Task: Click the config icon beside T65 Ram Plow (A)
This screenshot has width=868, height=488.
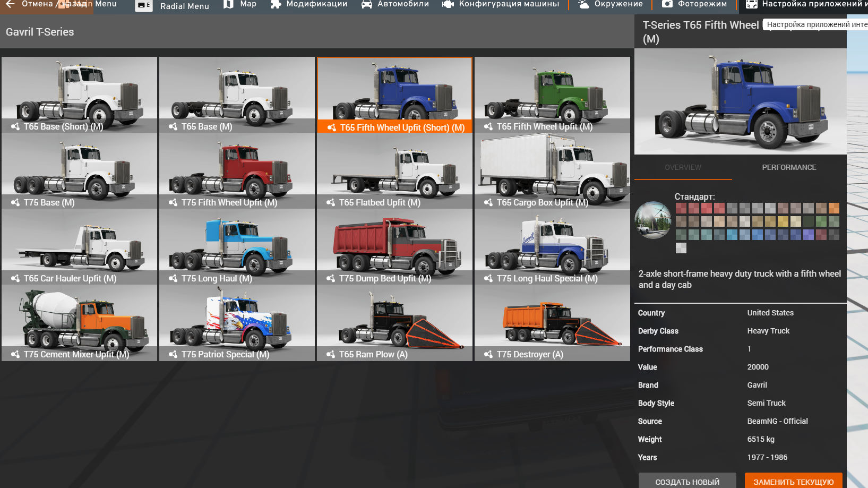Action: click(x=331, y=354)
